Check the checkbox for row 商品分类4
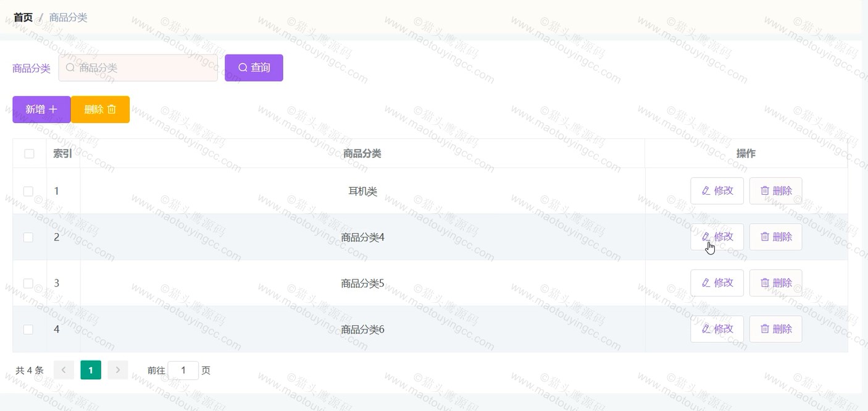This screenshot has height=411, width=868. [28, 237]
